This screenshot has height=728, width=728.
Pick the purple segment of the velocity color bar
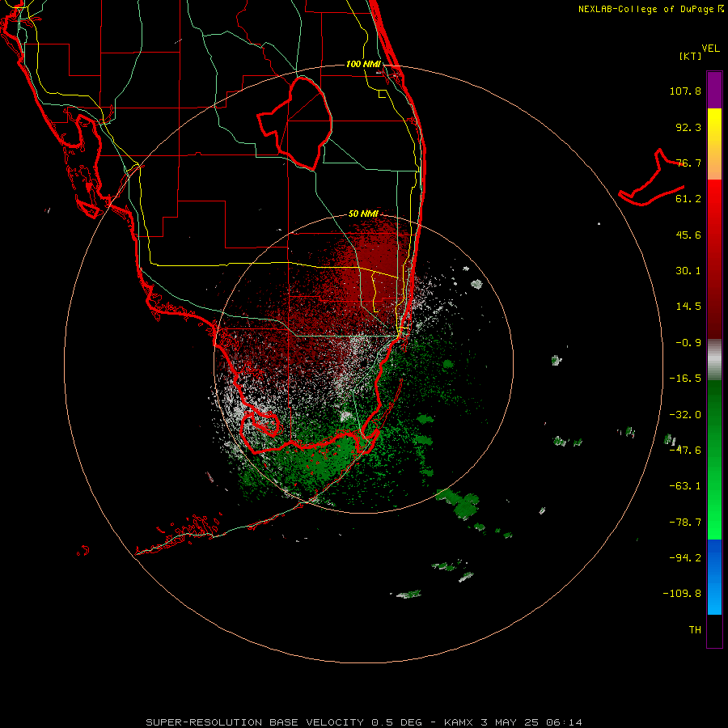pyautogui.click(x=714, y=90)
